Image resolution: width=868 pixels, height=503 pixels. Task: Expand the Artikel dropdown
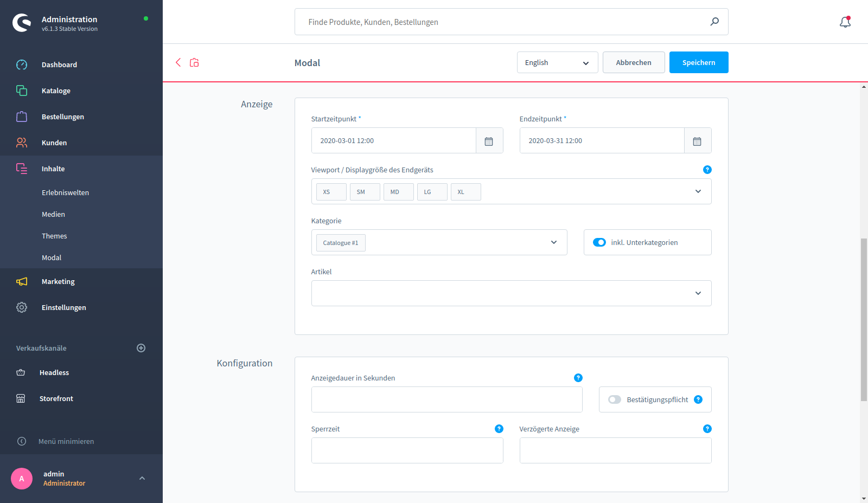698,293
